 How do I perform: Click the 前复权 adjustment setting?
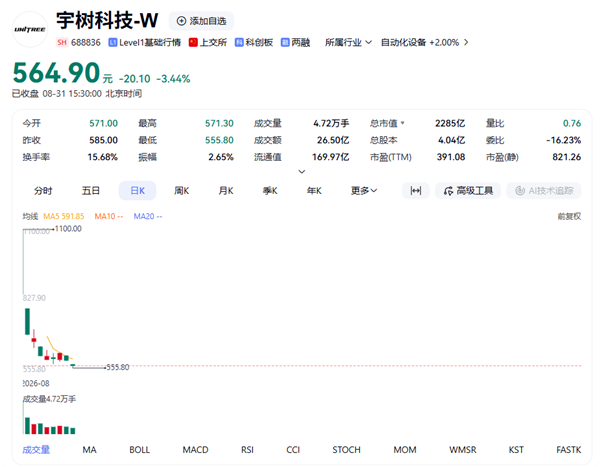tap(569, 217)
